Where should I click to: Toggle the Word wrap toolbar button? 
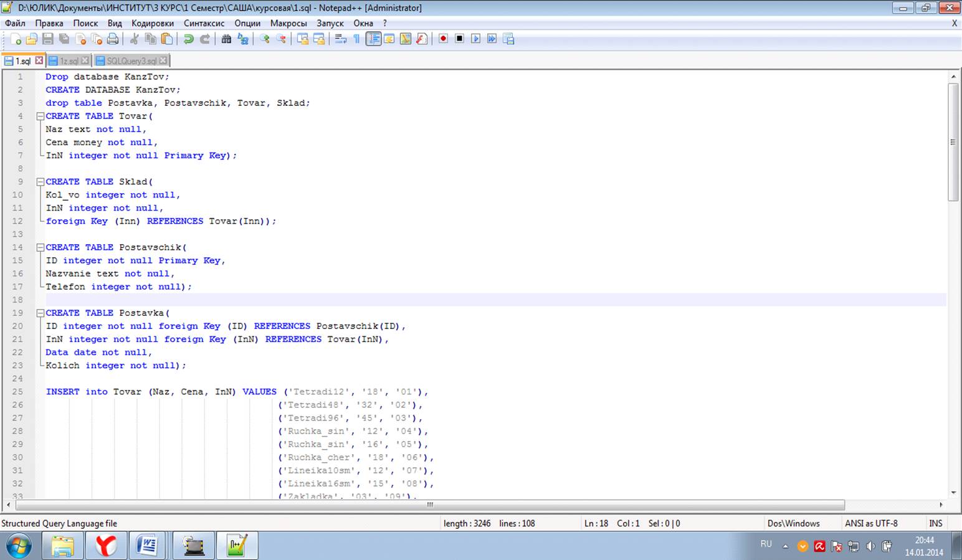pyautogui.click(x=340, y=39)
